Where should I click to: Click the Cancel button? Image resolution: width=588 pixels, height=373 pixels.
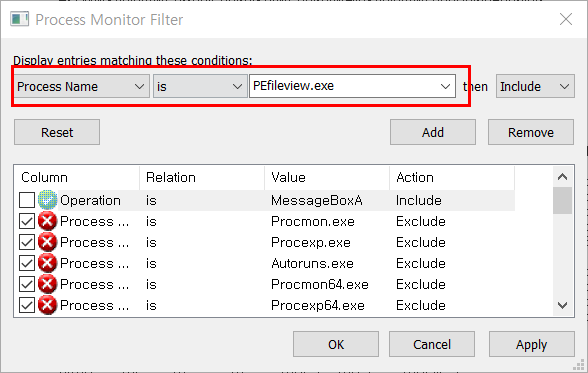(432, 344)
